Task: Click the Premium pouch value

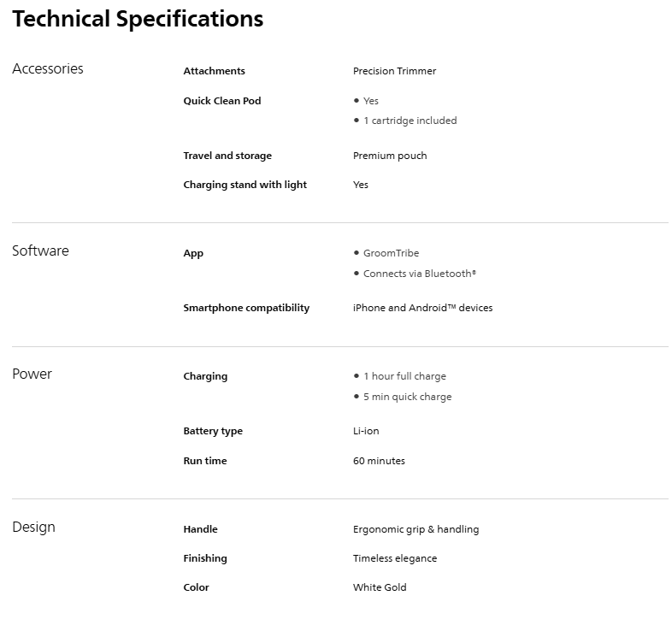Action: [x=390, y=156]
